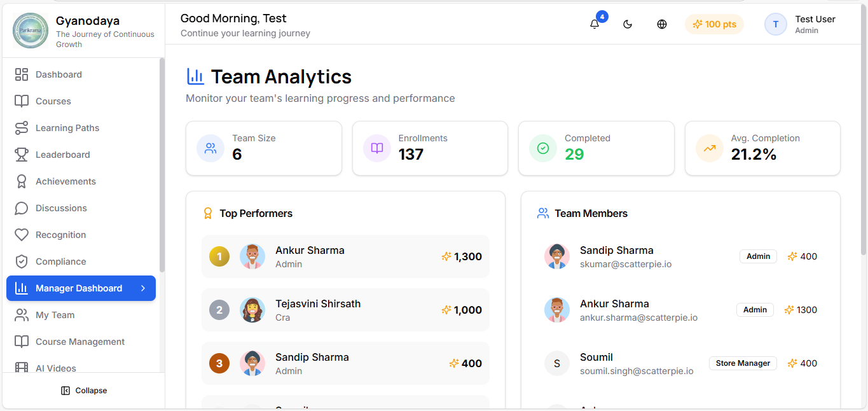Image resolution: width=868 pixels, height=411 pixels.
Task: Click the 100 pts points badge
Action: [x=714, y=24]
